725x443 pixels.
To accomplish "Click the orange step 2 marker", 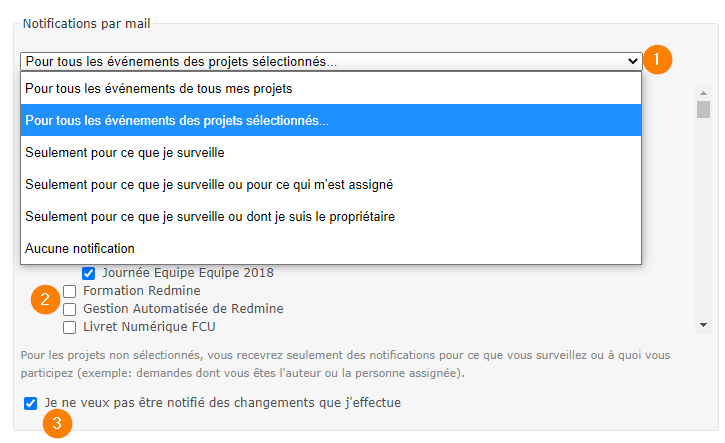I will pos(45,299).
